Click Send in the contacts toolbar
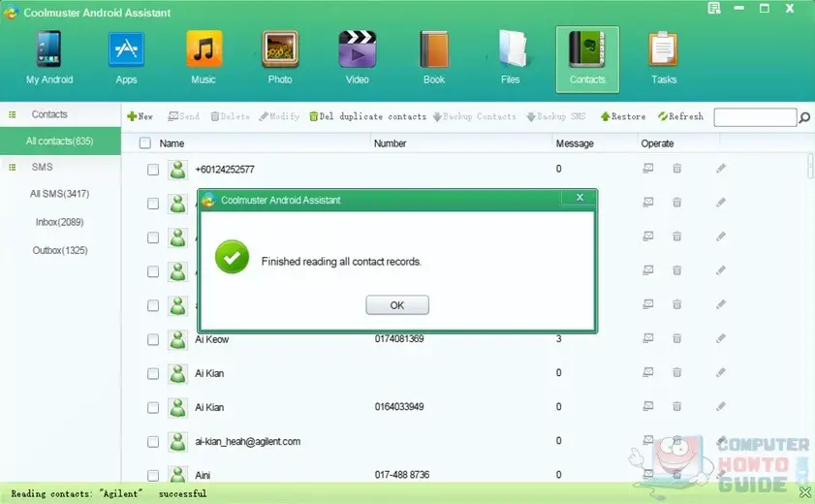This screenshot has width=815, height=504. 183,116
